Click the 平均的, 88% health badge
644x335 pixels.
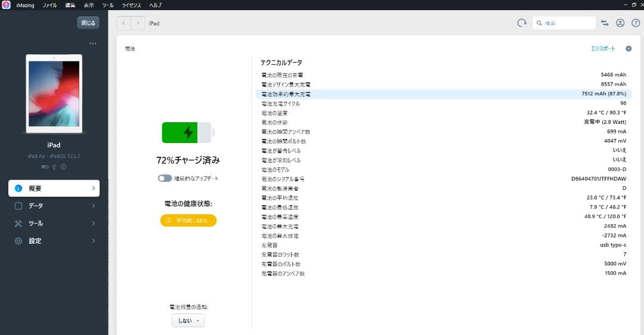(188, 221)
